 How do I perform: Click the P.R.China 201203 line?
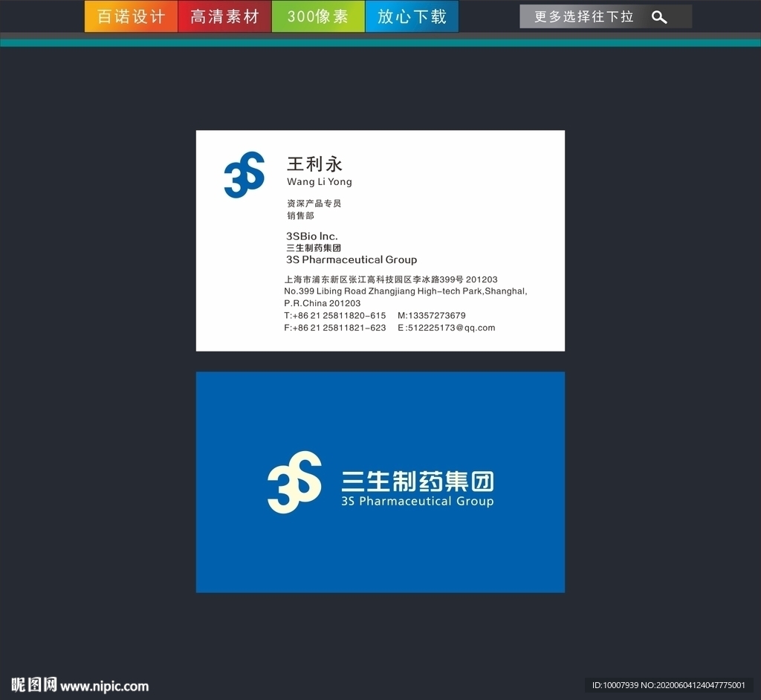pos(323,303)
